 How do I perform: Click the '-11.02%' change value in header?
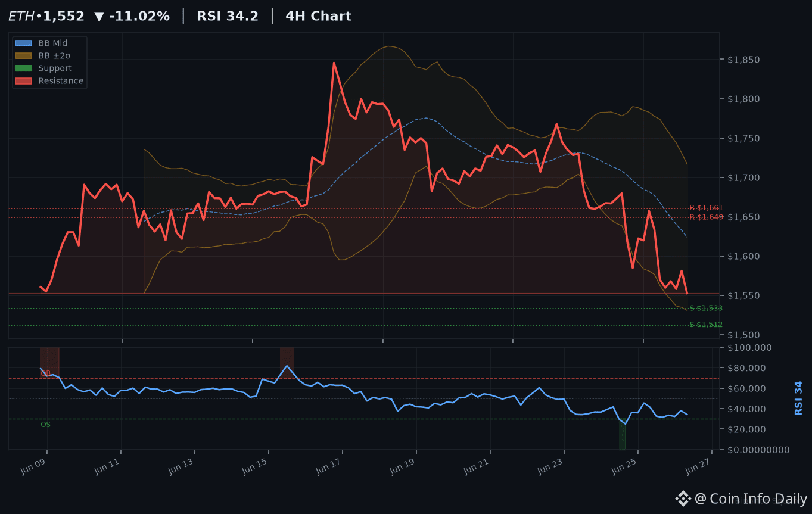pyautogui.click(x=139, y=16)
